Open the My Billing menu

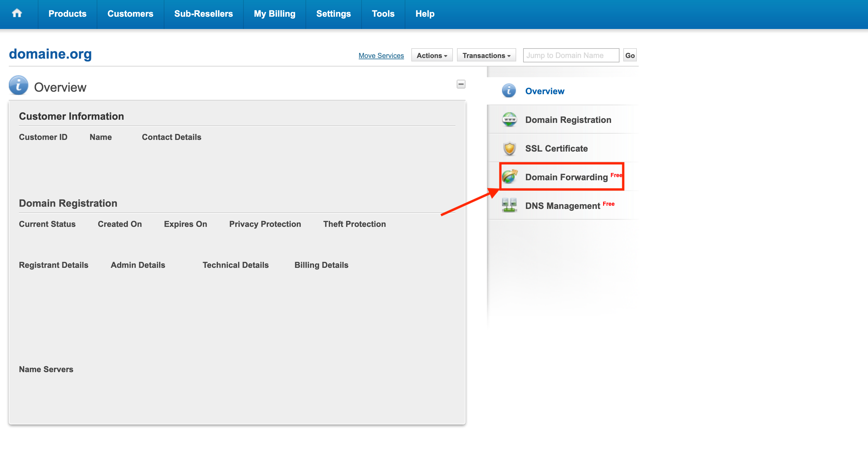point(275,14)
